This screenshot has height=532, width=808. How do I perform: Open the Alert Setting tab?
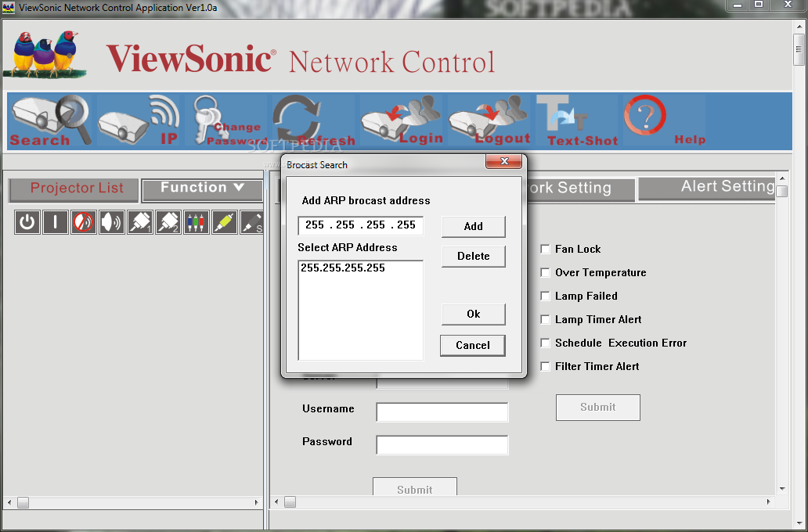[x=706, y=188]
